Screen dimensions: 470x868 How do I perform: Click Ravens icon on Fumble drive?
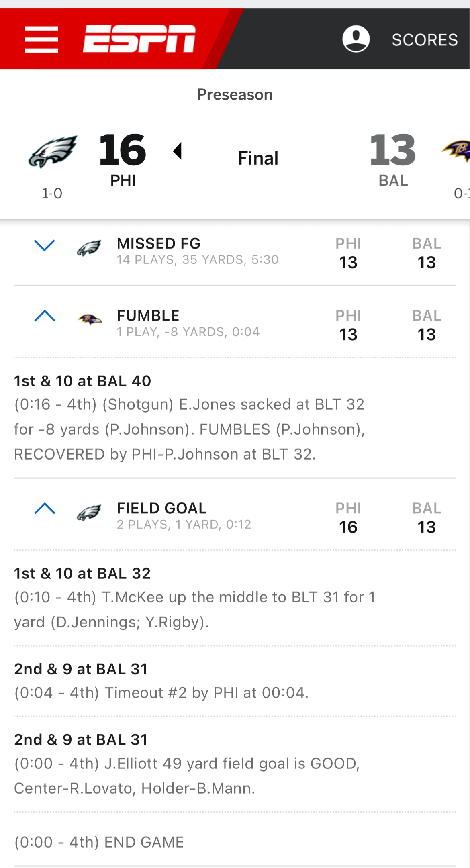click(89, 319)
